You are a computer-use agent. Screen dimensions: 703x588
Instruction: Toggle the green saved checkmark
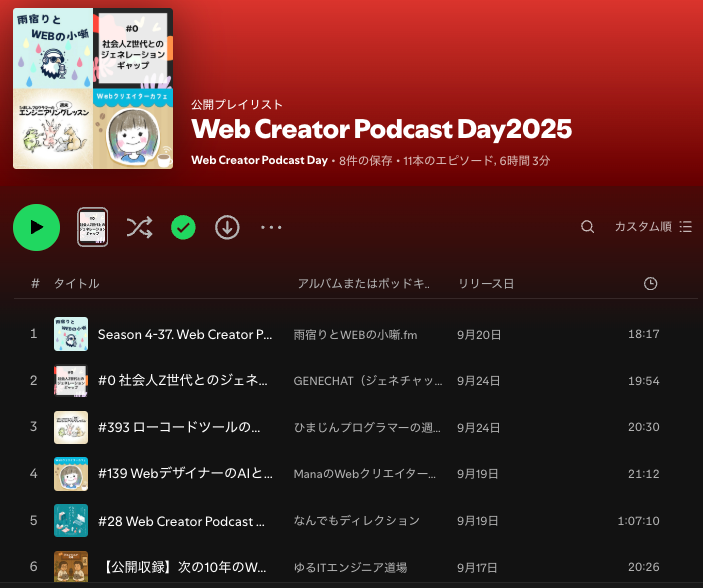[x=183, y=227]
